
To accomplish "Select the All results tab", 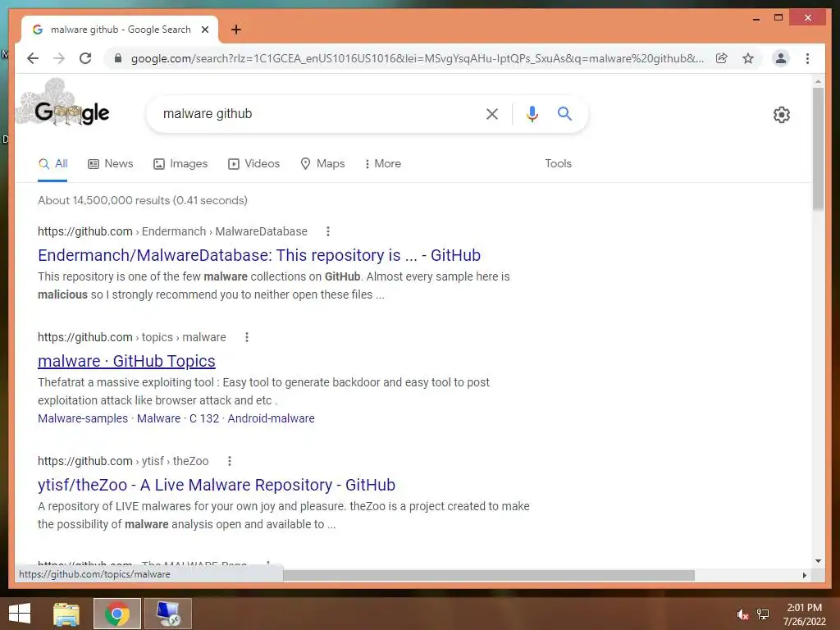I will (52, 164).
